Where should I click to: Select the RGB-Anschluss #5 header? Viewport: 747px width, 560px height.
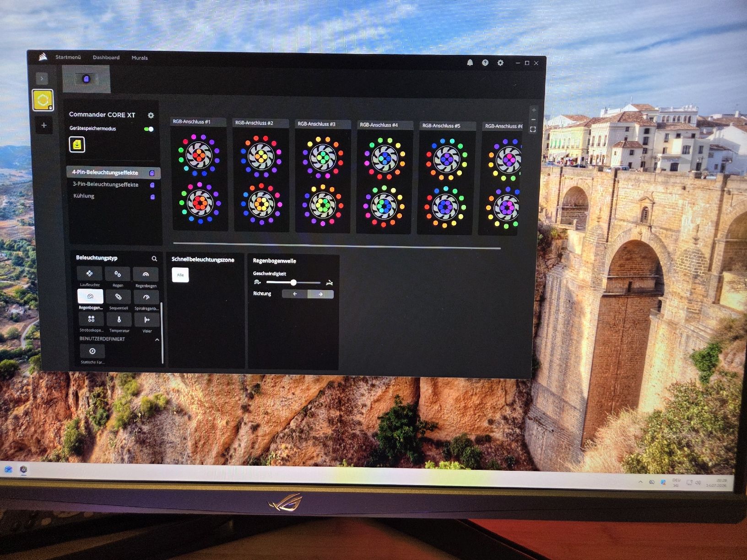click(x=447, y=126)
